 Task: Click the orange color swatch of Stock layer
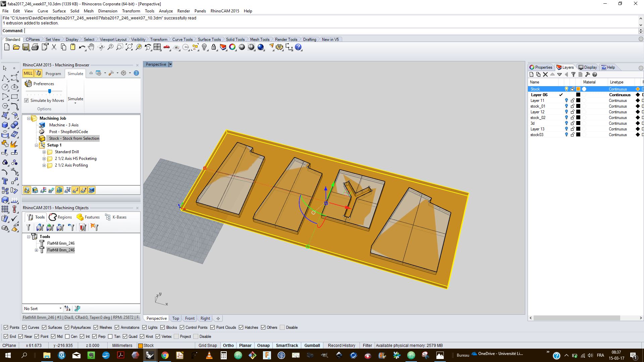(578, 89)
